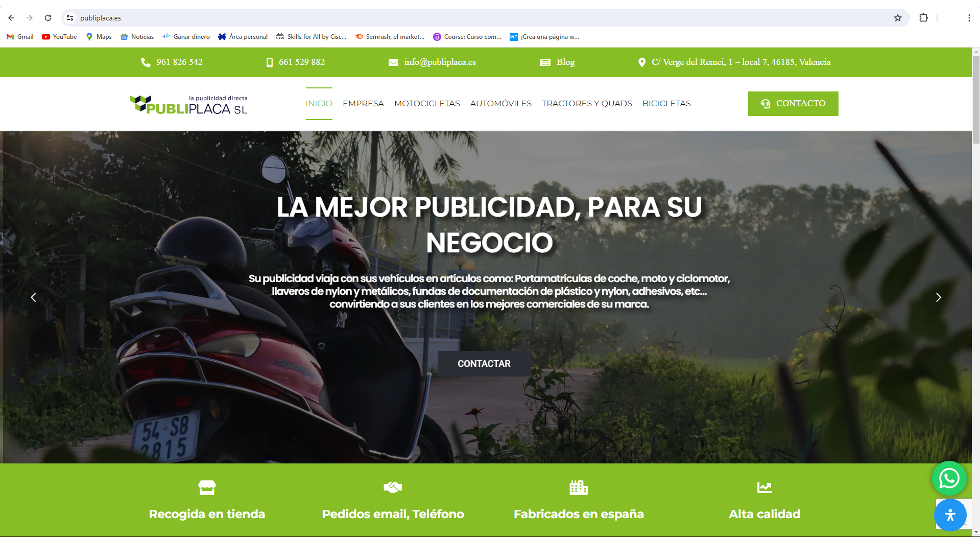Open the Course: Curso bookmark
Image resolution: width=980 pixels, height=537 pixels.
pyautogui.click(x=467, y=37)
